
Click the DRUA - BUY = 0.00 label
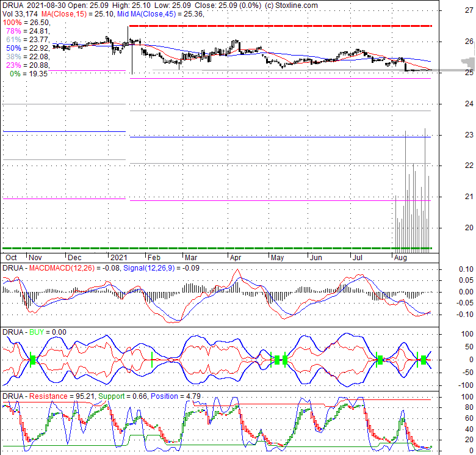34,332
